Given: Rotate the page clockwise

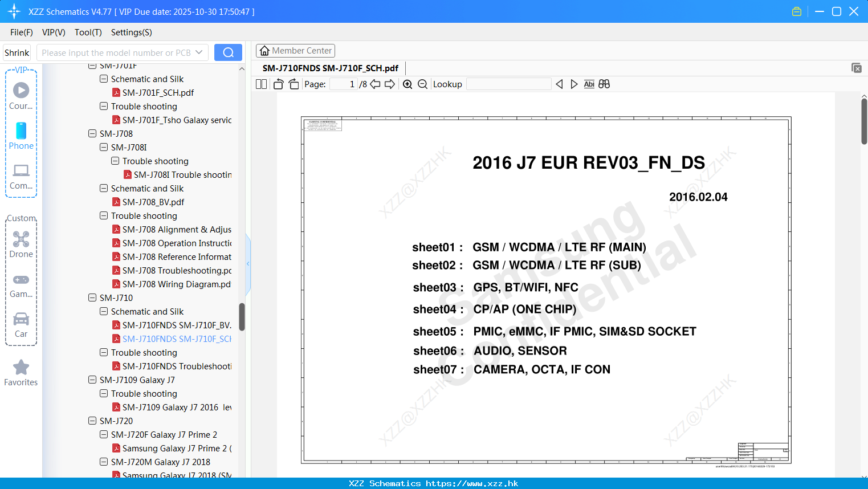Looking at the screenshot, I should (x=294, y=84).
